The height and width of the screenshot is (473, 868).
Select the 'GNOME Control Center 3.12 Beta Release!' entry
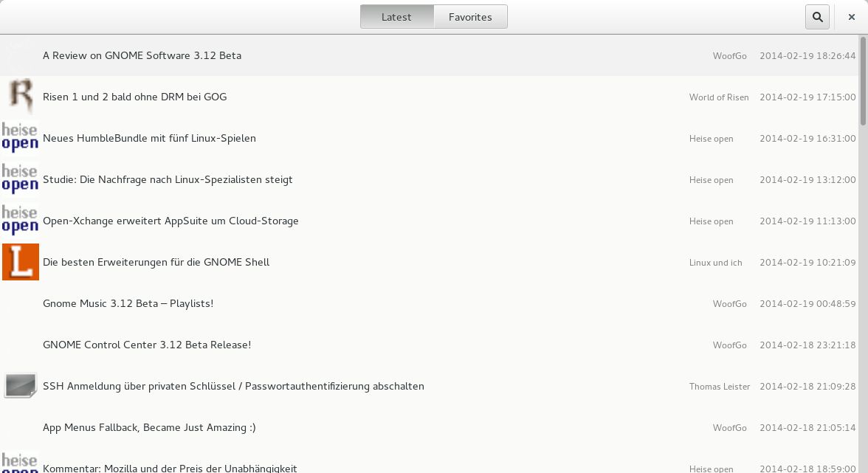coord(146,345)
